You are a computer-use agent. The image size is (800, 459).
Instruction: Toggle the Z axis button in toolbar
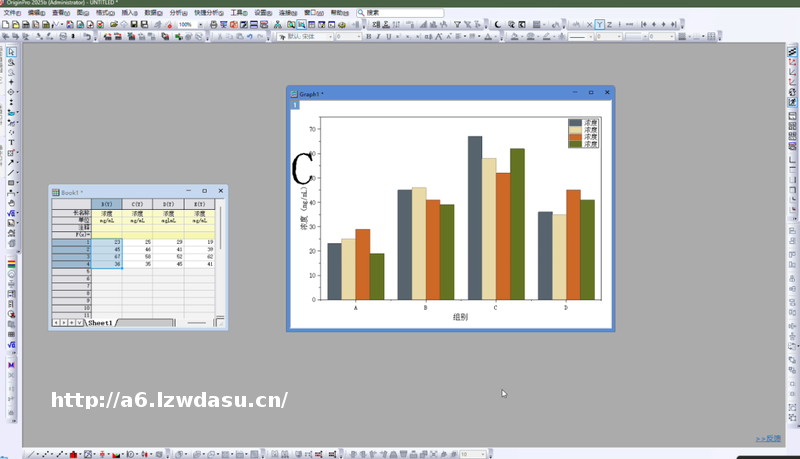pos(609,24)
